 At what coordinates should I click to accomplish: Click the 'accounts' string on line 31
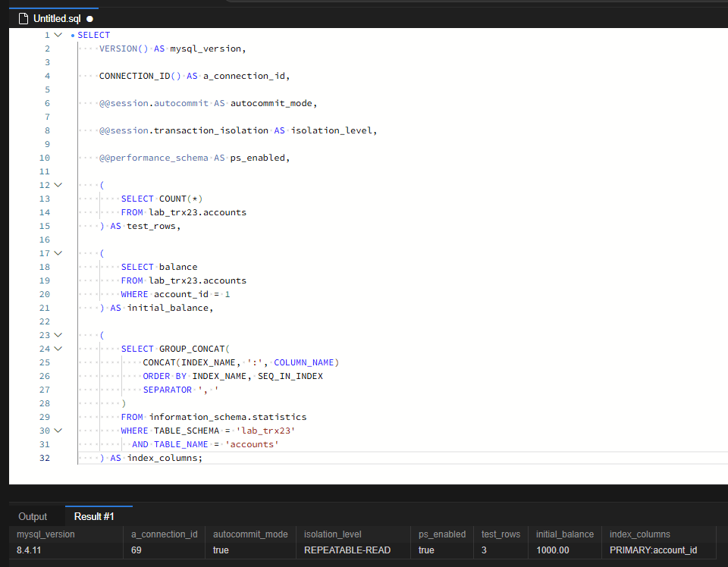pyautogui.click(x=252, y=444)
